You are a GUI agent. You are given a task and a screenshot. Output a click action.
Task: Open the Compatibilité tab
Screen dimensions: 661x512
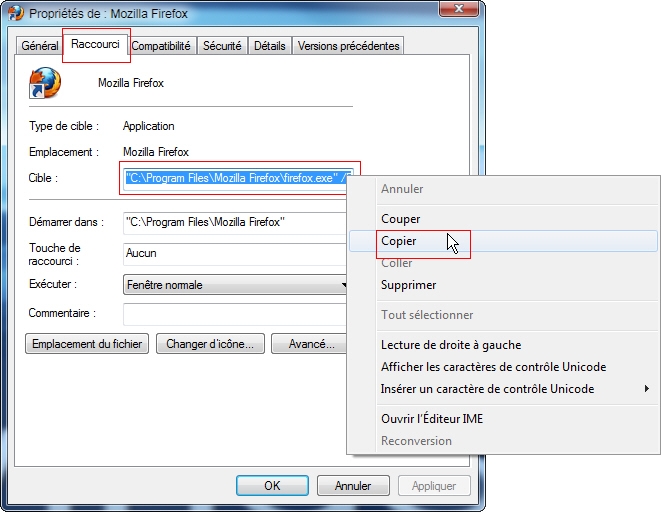pyautogui.click(x=161, y=46)
